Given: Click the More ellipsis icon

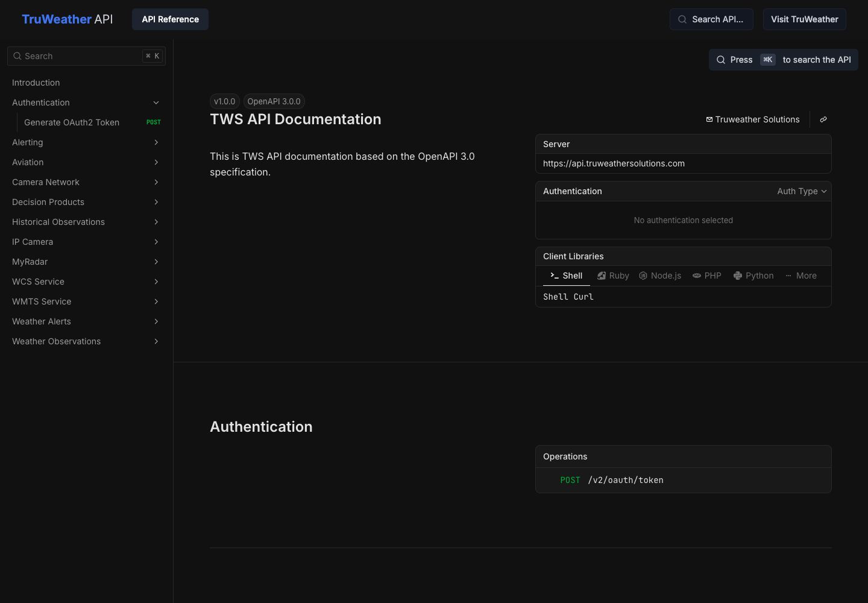Looking at the screenshot, I should pos(788,276).
